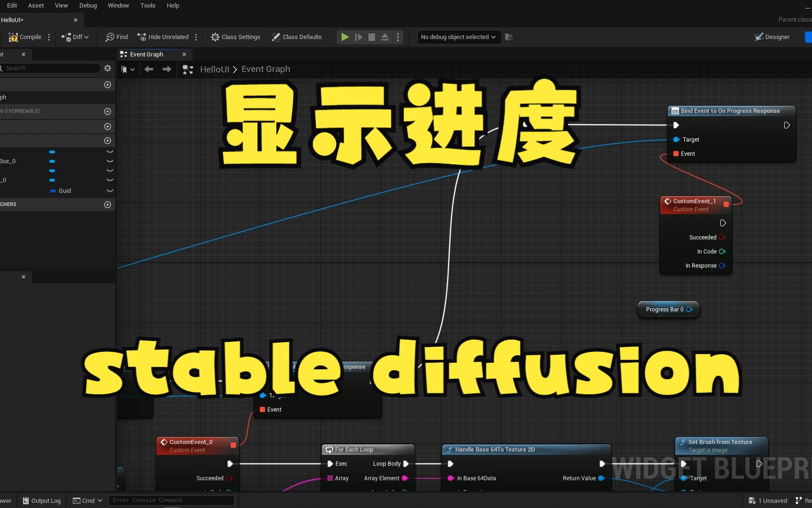The height and width of the screenshot is (508, 812).
Task: Click the blueprint graph icon in breadcrumb
Action: coord(188,70)
